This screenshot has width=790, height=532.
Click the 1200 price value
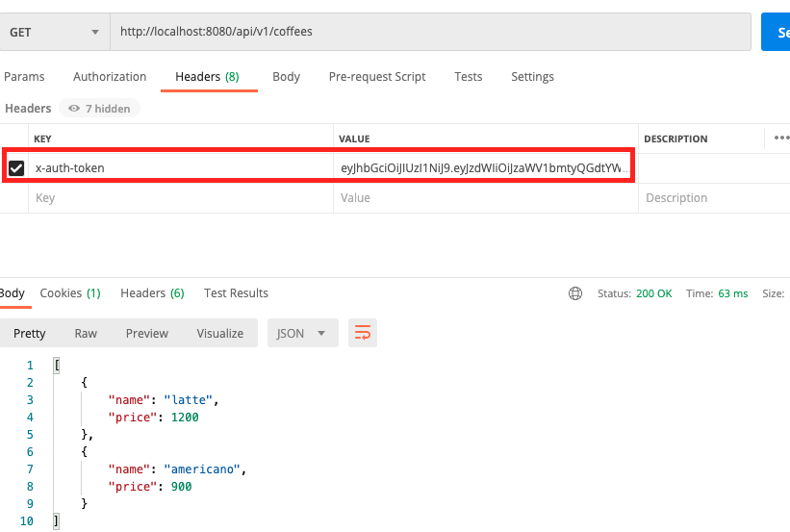click(185, 418)
